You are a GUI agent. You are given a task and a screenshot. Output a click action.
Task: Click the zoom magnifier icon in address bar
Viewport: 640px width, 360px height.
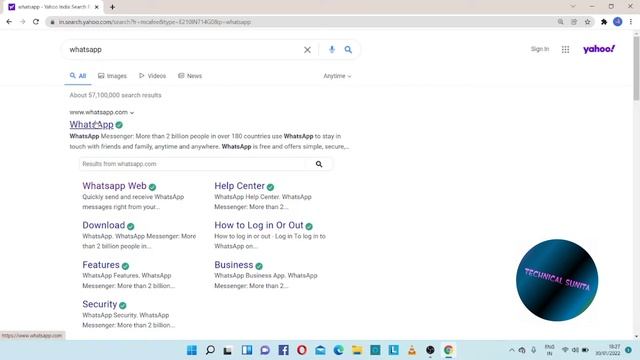tap(560, 22)
